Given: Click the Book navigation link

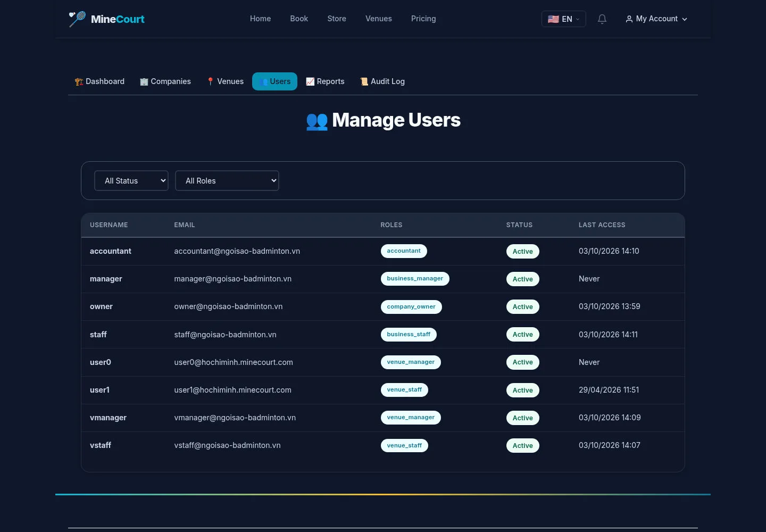Looking at the screenshot, I should click(x=299, y=19).
